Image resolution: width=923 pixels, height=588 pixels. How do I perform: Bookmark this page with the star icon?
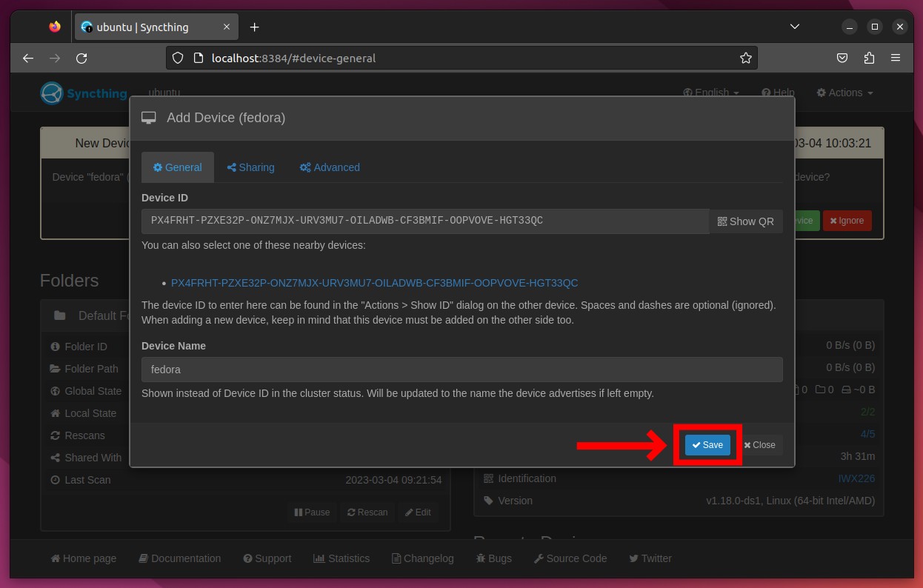(x=745, y=58)
